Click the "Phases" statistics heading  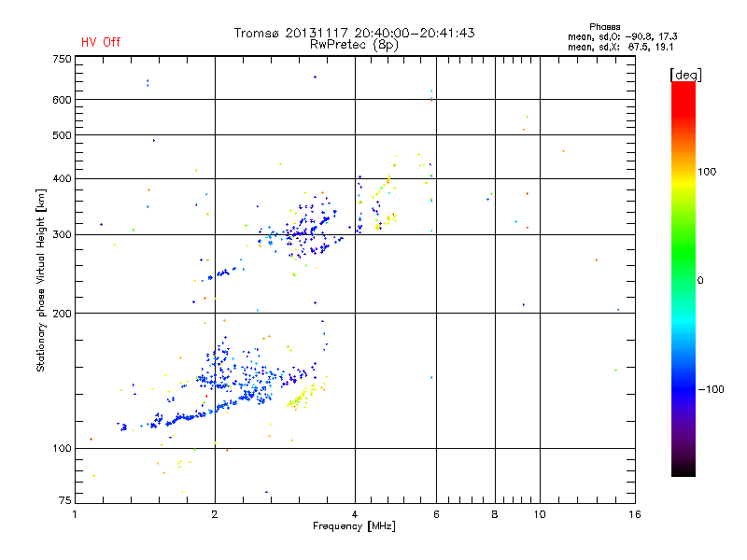pyautogui.click(x=604, y=27)
